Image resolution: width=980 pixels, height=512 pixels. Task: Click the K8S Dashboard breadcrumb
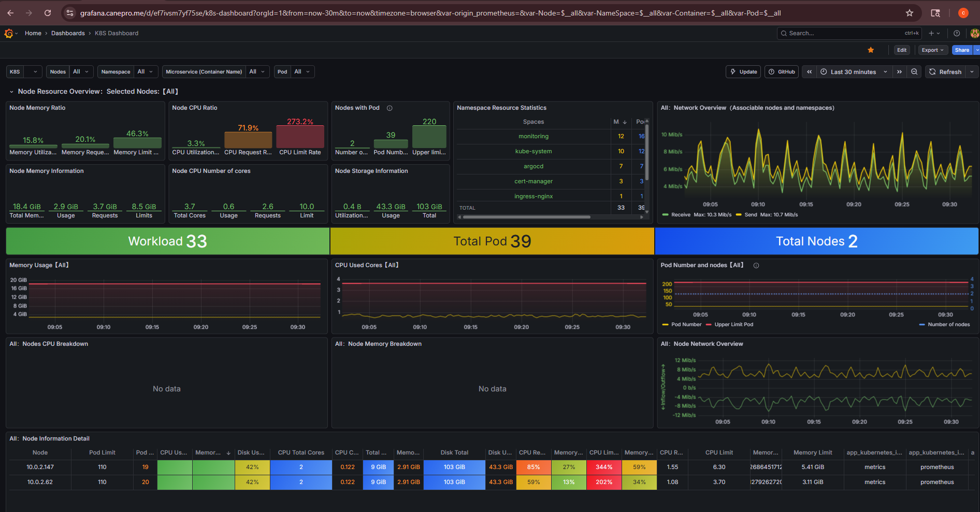pyautogui.click(x=117, y=33)
